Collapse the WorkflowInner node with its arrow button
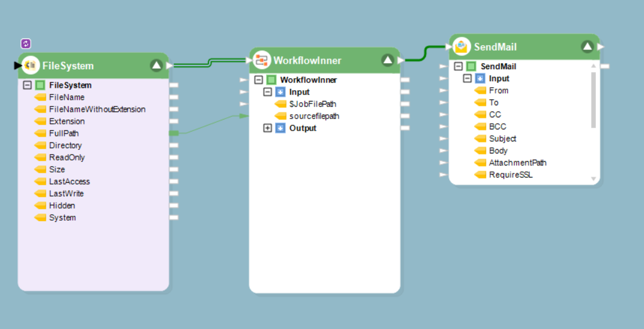 pos(387,60)
